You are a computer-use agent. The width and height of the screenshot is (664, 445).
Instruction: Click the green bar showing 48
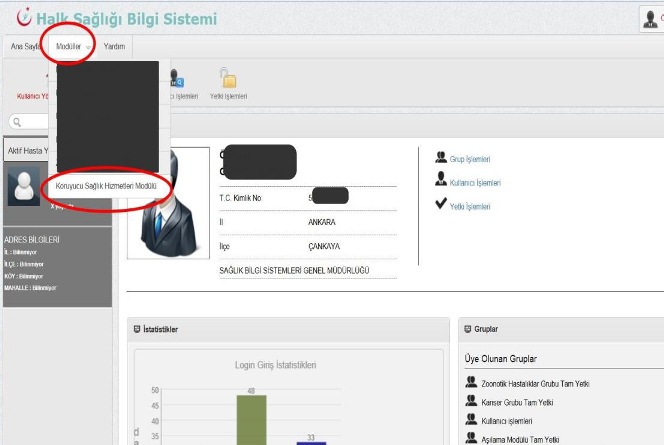click(x=251, y=420)
